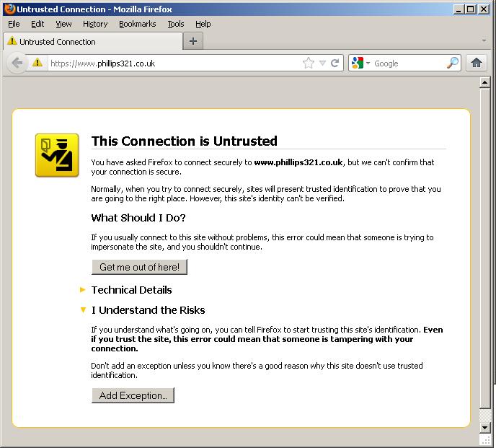Click the yellow passport officer warning icon
This screenshot has width=496, height=448.
[57, 155]
